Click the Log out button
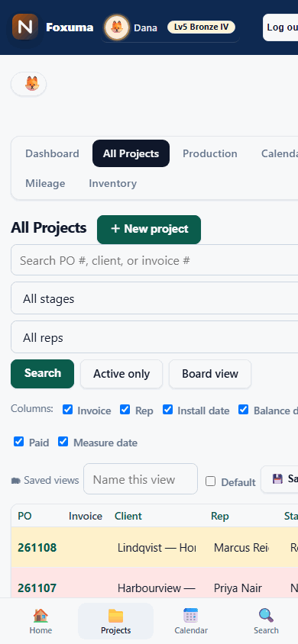The width and height of the screenshot is (298, 644). tap(280, 27)
